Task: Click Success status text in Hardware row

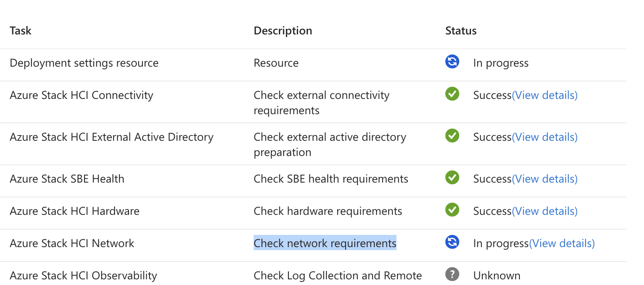Action: [x=492, y=211]
